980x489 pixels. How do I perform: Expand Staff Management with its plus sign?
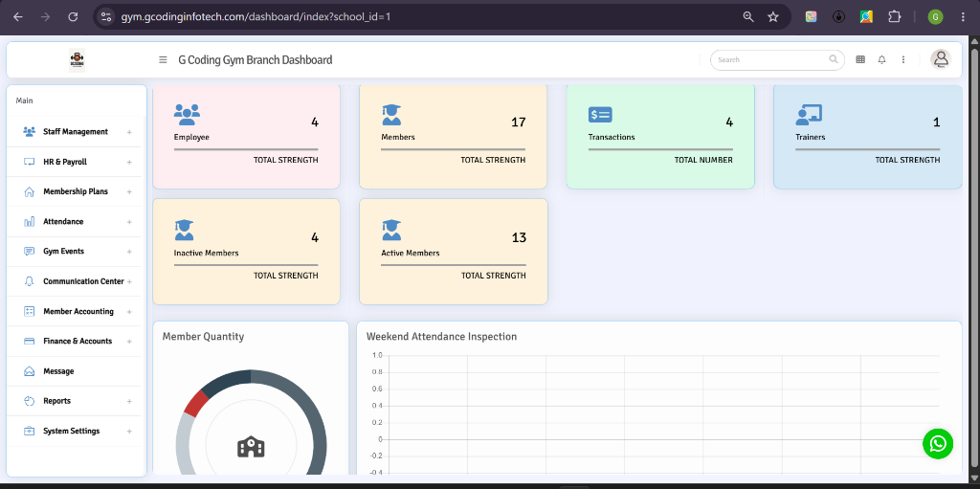pyautogui.click(x=129, y=132)
